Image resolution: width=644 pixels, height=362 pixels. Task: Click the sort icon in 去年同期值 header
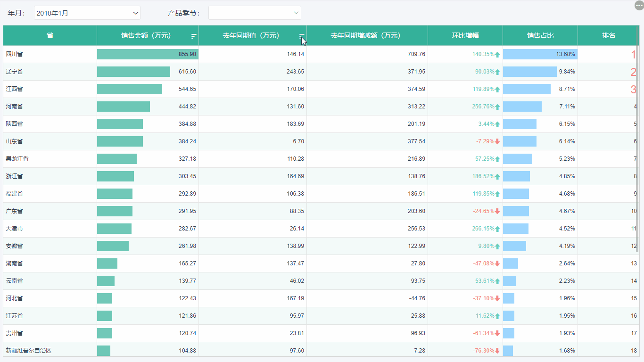click(302, 36)
